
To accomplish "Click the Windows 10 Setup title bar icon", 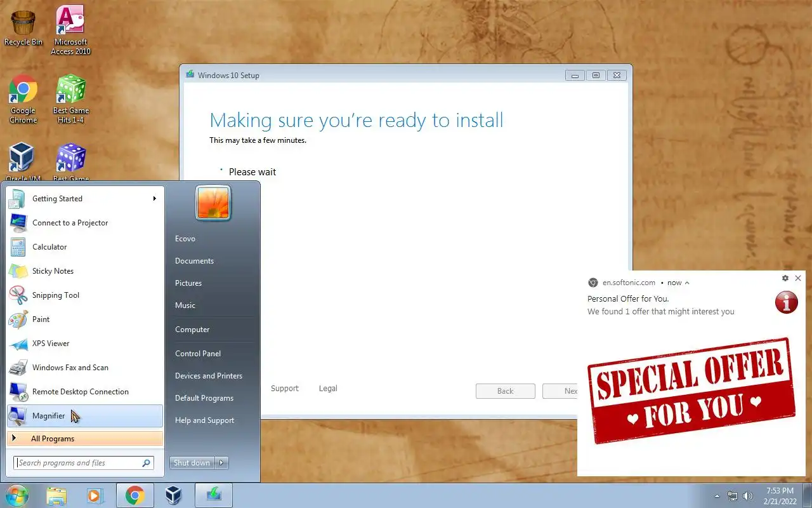I will [x=190, y=75].
